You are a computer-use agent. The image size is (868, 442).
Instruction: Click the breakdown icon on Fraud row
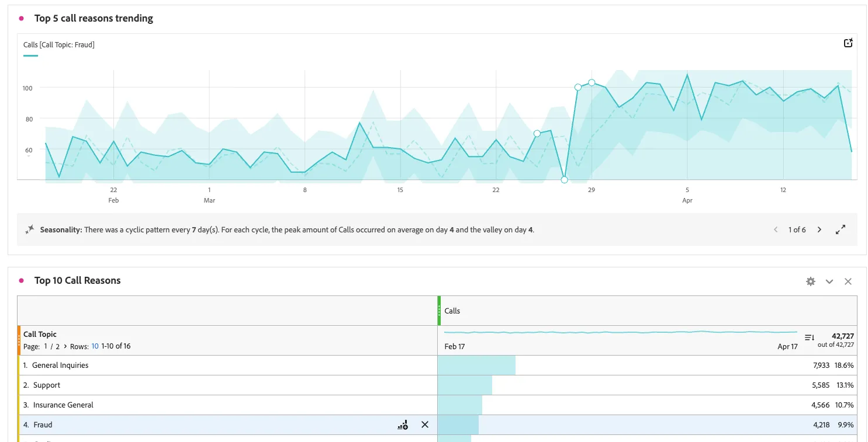point(402,424)
